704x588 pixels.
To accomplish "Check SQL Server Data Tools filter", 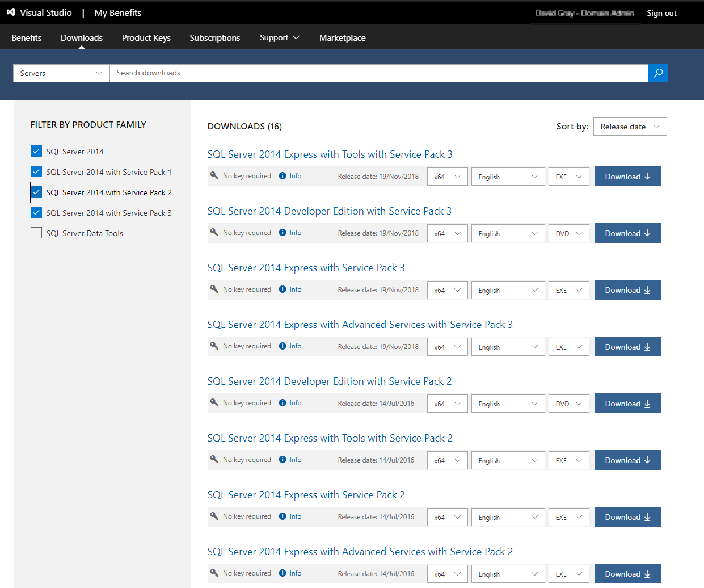I will coord(36,233).
